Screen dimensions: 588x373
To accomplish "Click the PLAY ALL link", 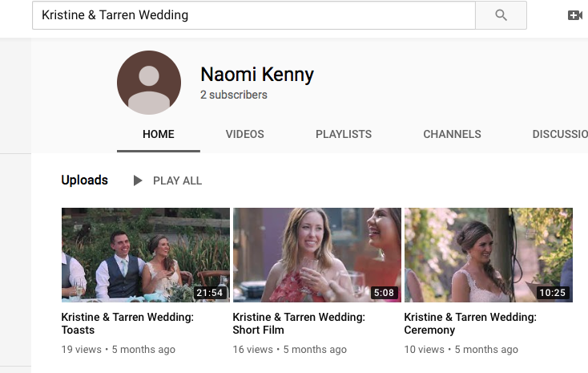I will coord(177,180).
